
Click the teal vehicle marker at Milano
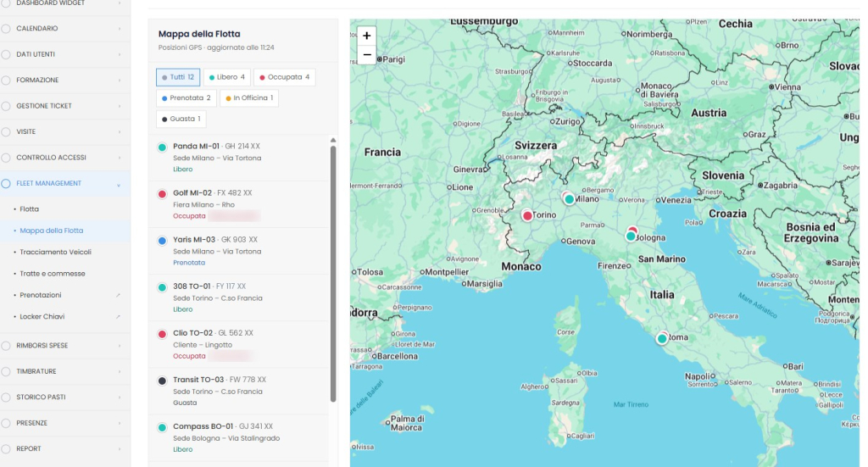[569, 199]
